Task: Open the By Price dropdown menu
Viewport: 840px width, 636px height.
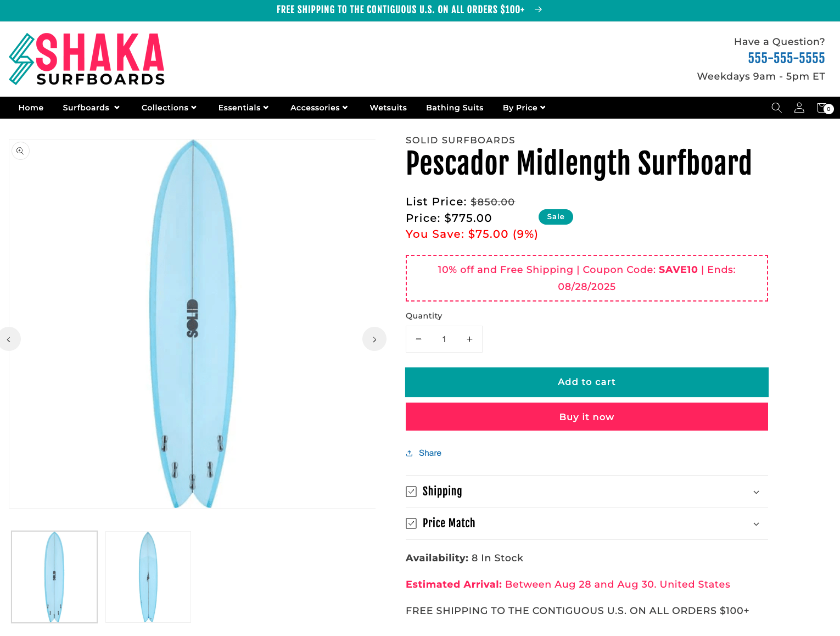Action: [x=524, y=108]
